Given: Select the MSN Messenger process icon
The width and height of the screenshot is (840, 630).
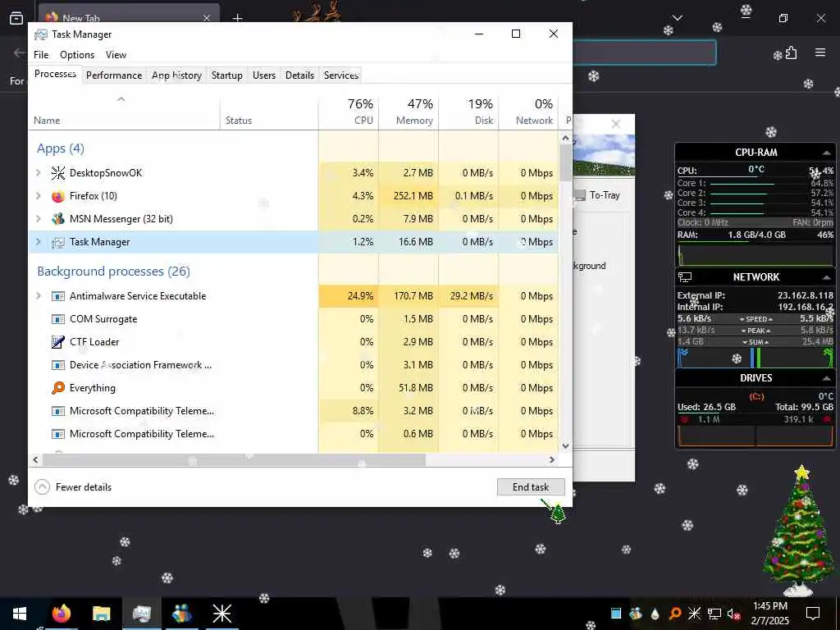Looking at the screenshot, I should point(58,219).
